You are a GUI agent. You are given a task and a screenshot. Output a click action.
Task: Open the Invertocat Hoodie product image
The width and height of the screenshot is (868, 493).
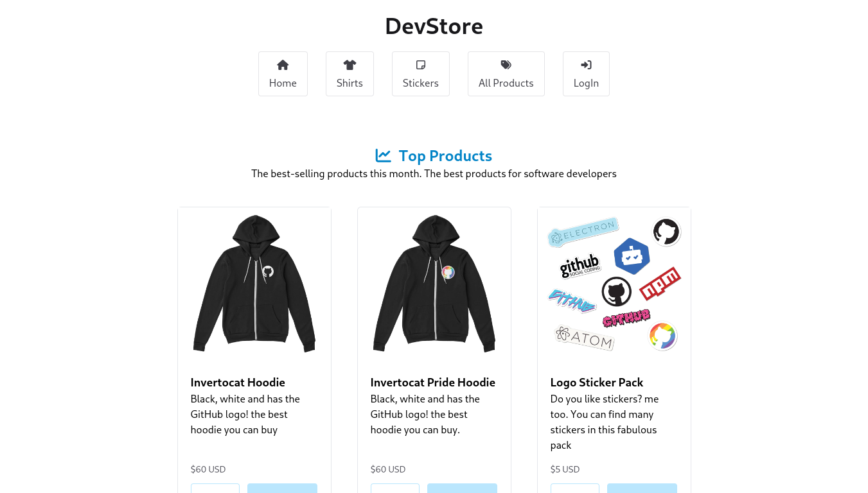(x=254, y=284)
